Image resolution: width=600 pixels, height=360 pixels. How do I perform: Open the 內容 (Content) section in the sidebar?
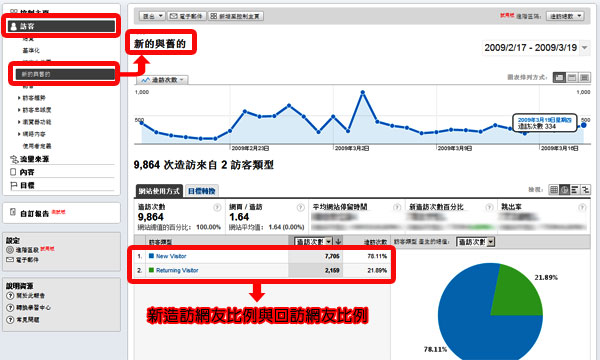point(27,172)
